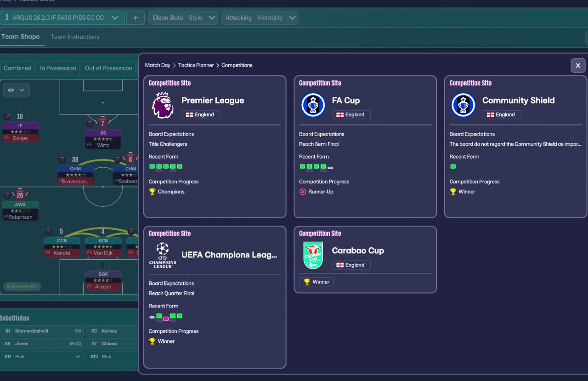Viewport: 588px width, 381px height.
Task: Toggle the In Possession pitch indicator
Action: click(21, 286)
